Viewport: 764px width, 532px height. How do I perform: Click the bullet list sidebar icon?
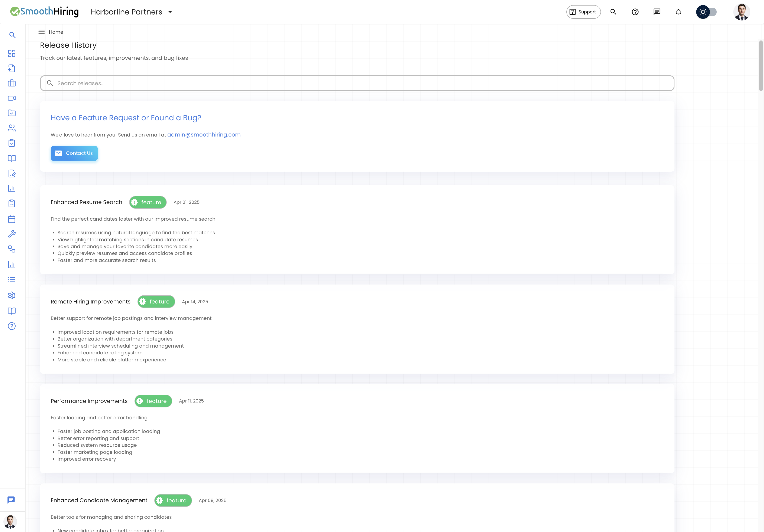[x=12, y=280]
